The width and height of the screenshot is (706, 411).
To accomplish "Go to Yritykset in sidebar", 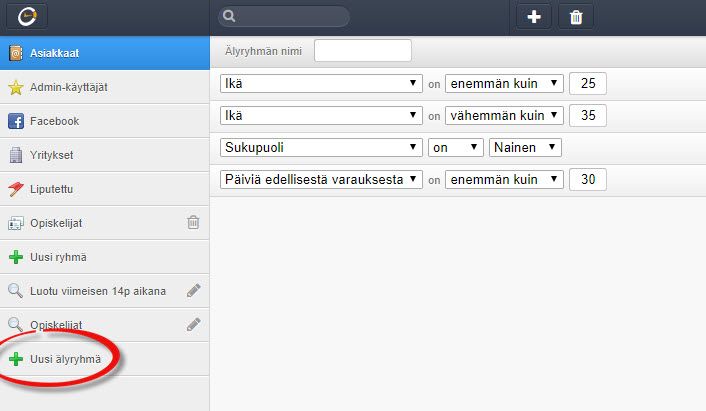I will 54,155.
